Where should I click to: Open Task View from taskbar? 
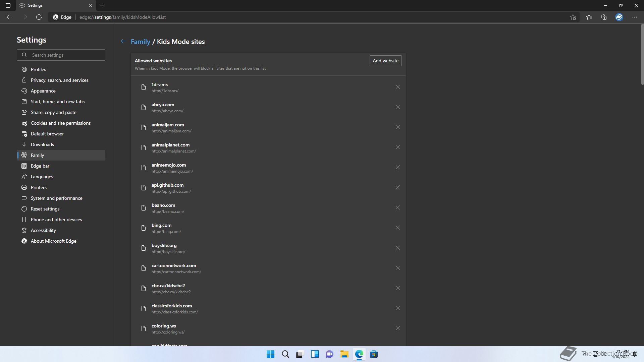tap(300, 354)
